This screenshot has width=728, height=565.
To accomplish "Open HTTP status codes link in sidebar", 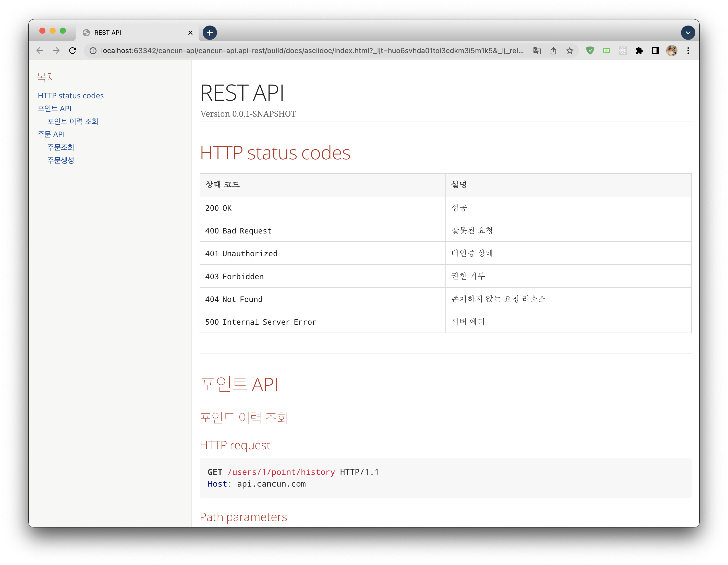I will (71, 96).
